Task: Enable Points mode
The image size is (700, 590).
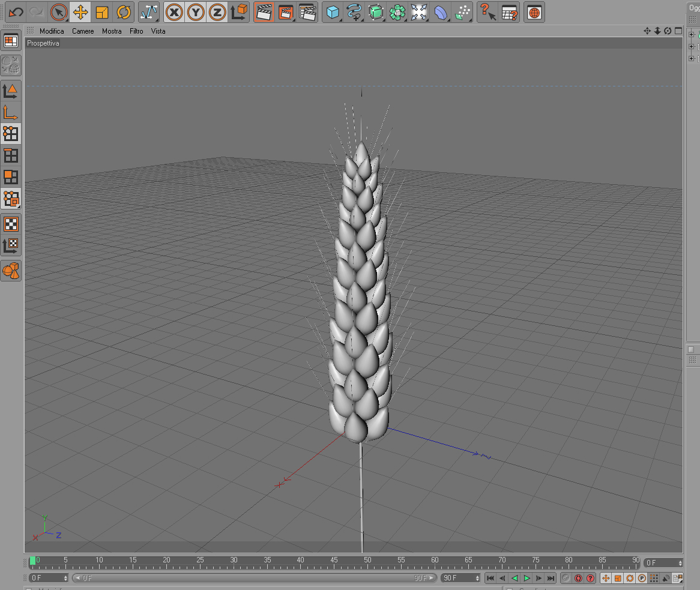Action: (11, 133)
